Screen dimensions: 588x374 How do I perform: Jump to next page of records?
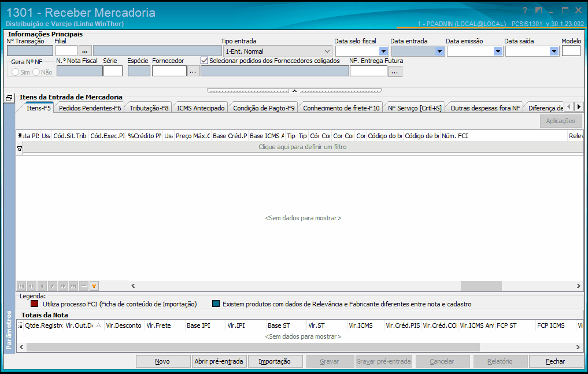[x=63, y=286]
